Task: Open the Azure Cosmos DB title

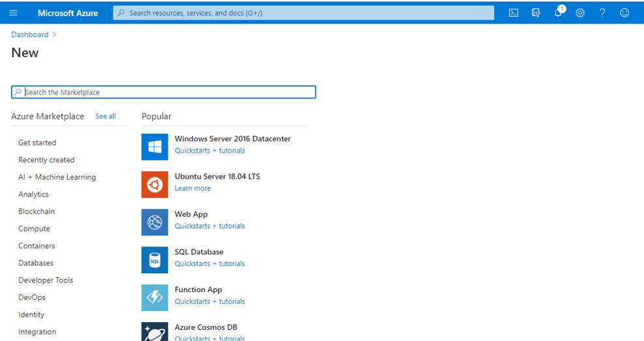Action: coord(206,327)
